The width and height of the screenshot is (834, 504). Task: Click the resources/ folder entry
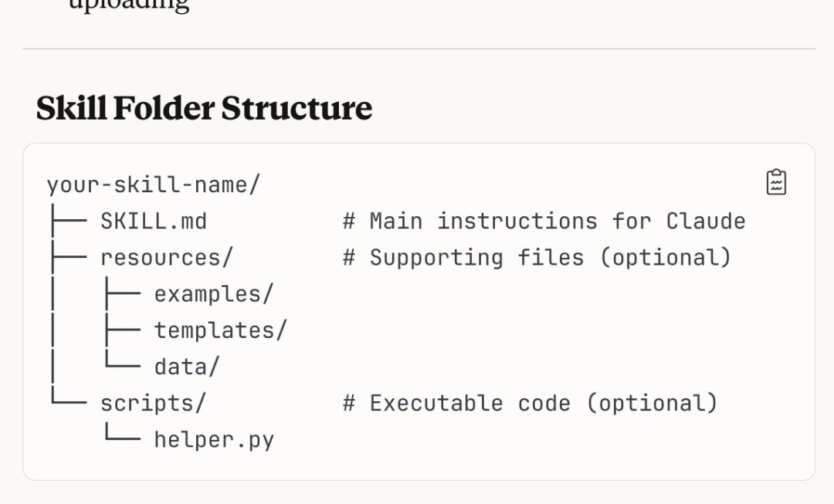[x=167, y=258]
